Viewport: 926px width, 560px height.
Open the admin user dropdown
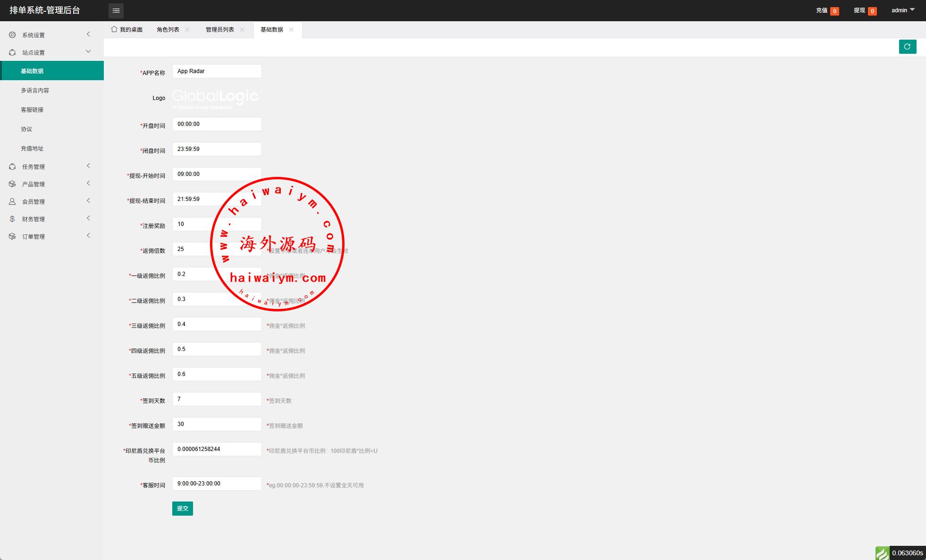pos(902,10)
